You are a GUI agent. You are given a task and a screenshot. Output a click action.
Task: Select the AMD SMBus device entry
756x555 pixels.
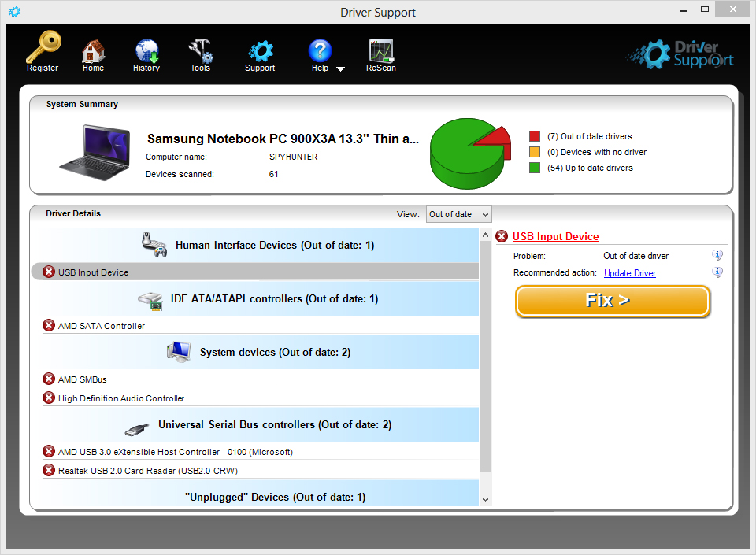[x=82, y=379]
